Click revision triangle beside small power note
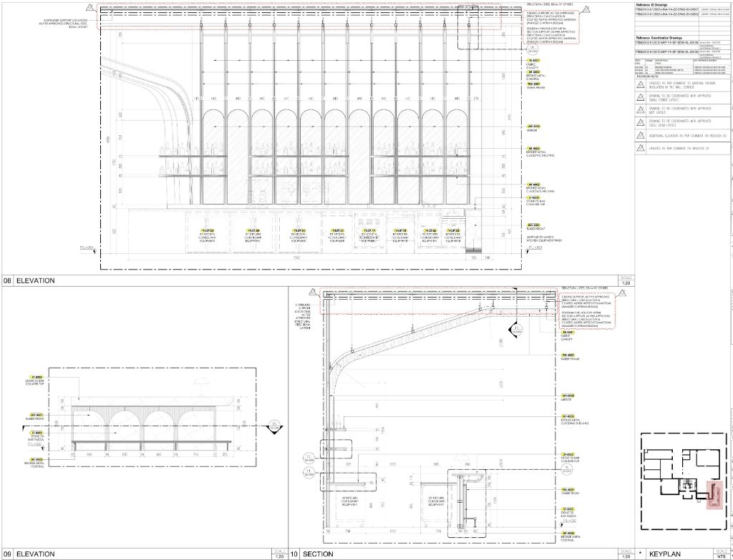This screenshot has width=733, height=560. tap(641, 97)
